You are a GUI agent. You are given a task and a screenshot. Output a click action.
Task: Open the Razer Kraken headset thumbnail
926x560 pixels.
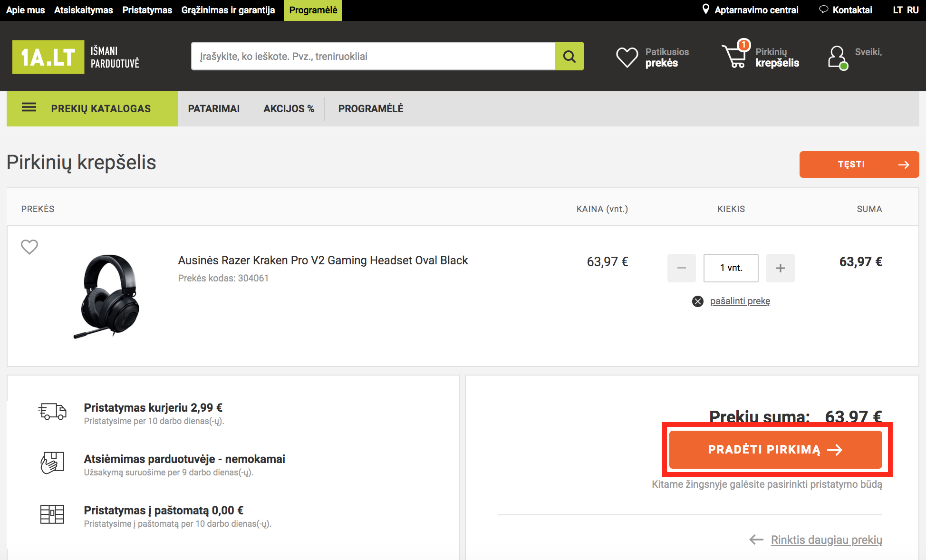[x=108, y=296]
